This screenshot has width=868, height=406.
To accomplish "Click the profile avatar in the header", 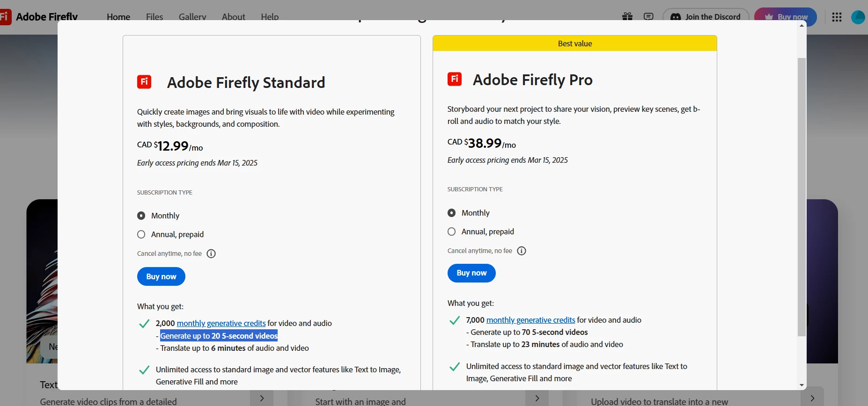I will coord(858,17).
